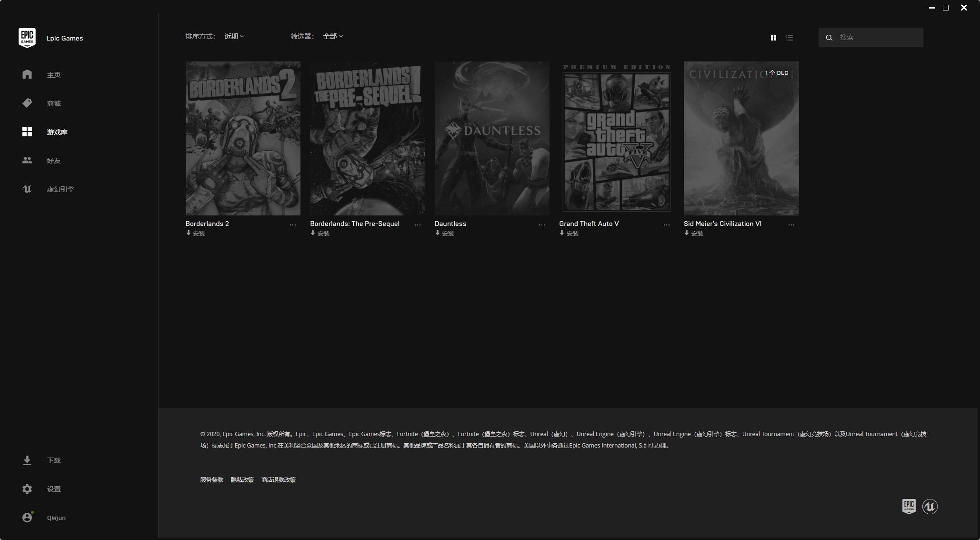
Task: Open the 设置 settings gear icon
Action: coord(27,489)
